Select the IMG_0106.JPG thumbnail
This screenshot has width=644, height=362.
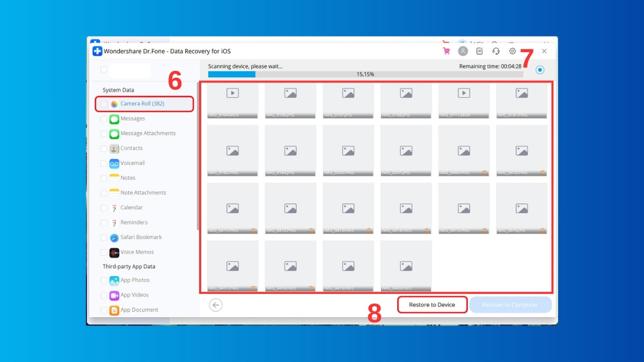tap(290, 100)
